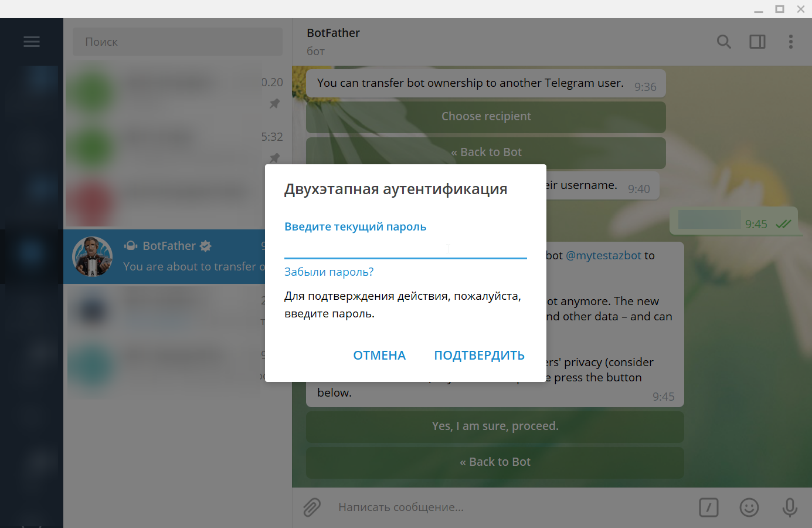Click the search icon in chat header
Screen dimensions: 812x528
point(723,42)
